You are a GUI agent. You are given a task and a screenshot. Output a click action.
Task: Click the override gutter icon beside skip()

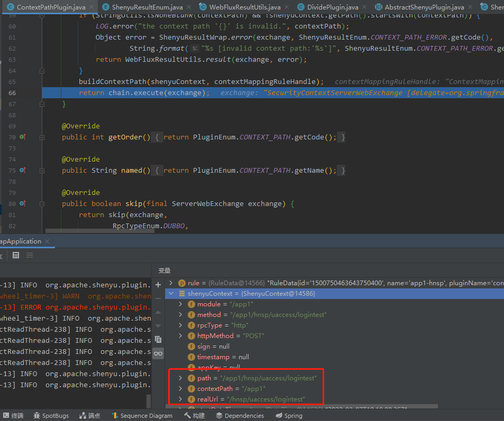coord(23,203)
